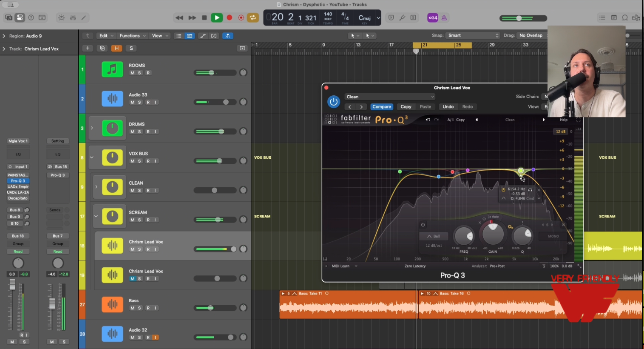Toggle the metronome icon

(x=444, y=17)
